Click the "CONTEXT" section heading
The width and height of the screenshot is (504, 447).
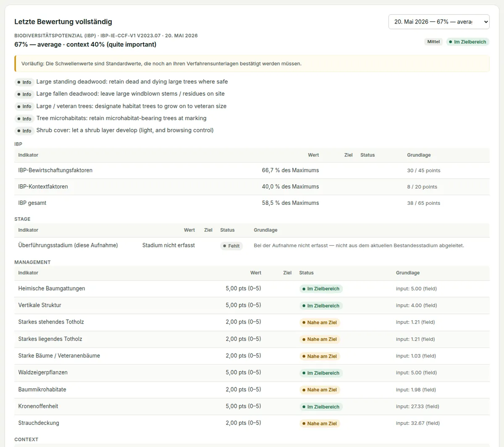pos(26,439)
